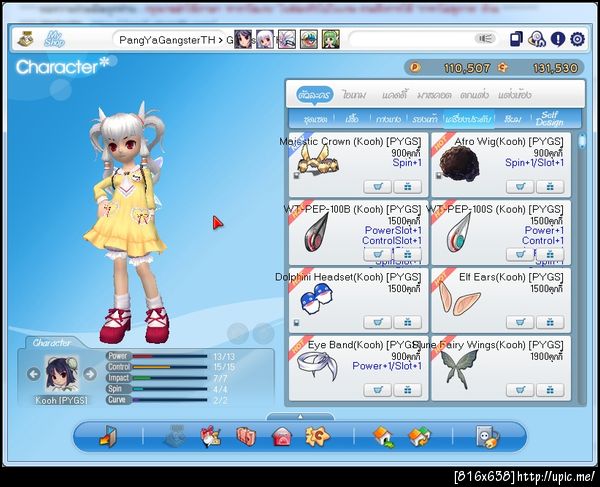This screenshot has width=600, height=487.
Task: Click the Kooh [PYGS] character portrait
Action: pos(62,374)
